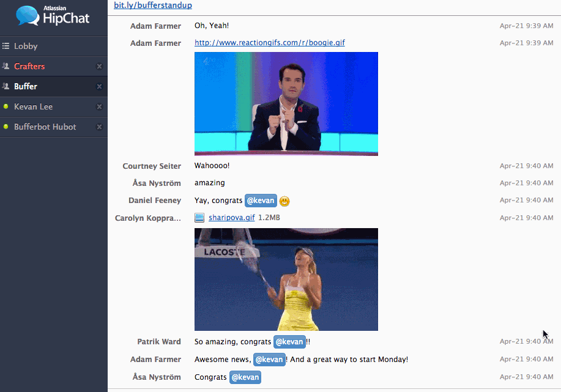Open the bit.ly/bufferstandup link
561x392 pixels.
[152, 5]
